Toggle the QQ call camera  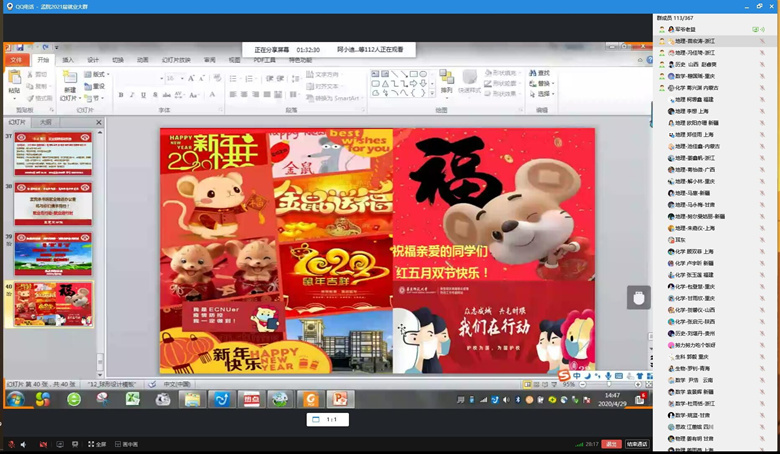click(x=43, y=444)
